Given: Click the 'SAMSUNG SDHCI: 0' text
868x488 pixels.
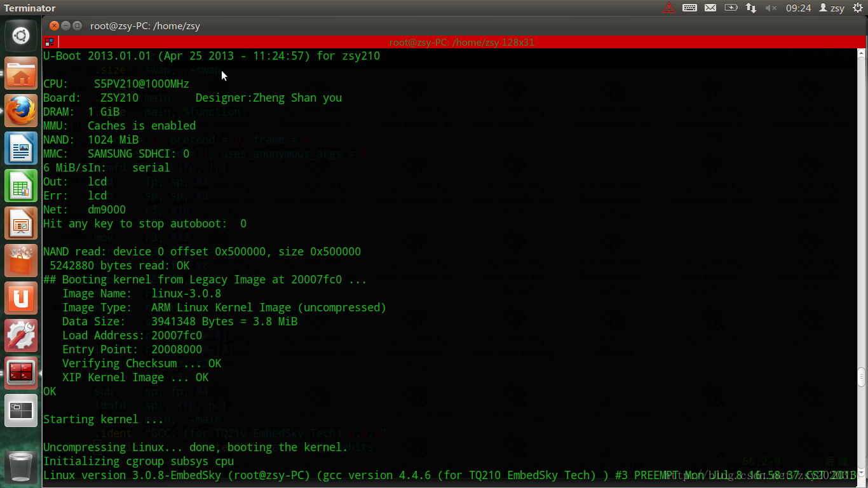Looking at the screenshot, I should [139, 154].
